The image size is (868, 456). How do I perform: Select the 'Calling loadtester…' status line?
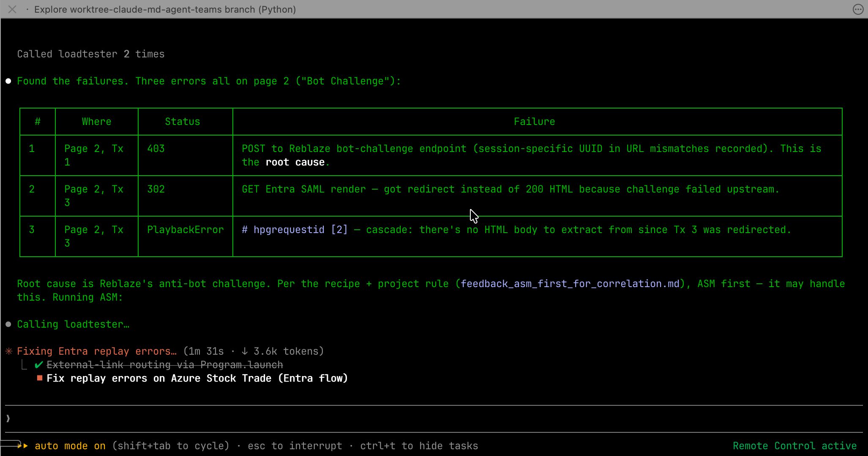(73, 324)
